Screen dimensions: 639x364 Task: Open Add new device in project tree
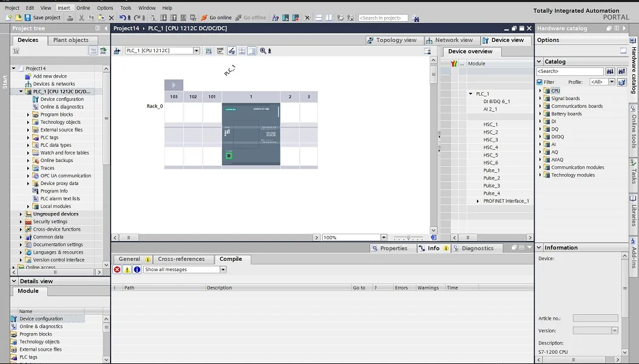click(50, 76)
